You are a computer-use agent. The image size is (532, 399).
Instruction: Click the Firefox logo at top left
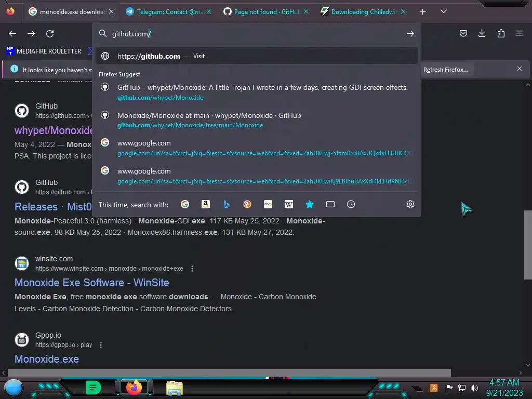pyautogui.click(x=10, y=11)
